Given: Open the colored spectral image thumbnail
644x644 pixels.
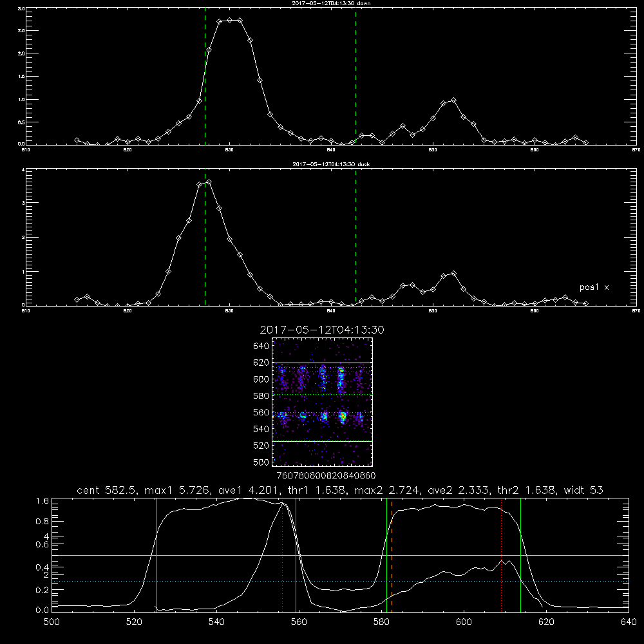Looking at the screenshot, I should [x=322, y=402].
